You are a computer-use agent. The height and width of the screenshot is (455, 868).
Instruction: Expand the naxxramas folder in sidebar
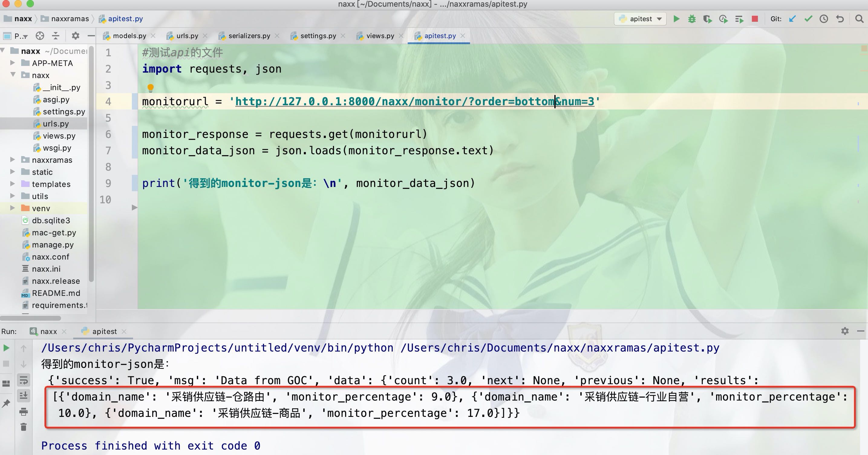coord(13,160)
